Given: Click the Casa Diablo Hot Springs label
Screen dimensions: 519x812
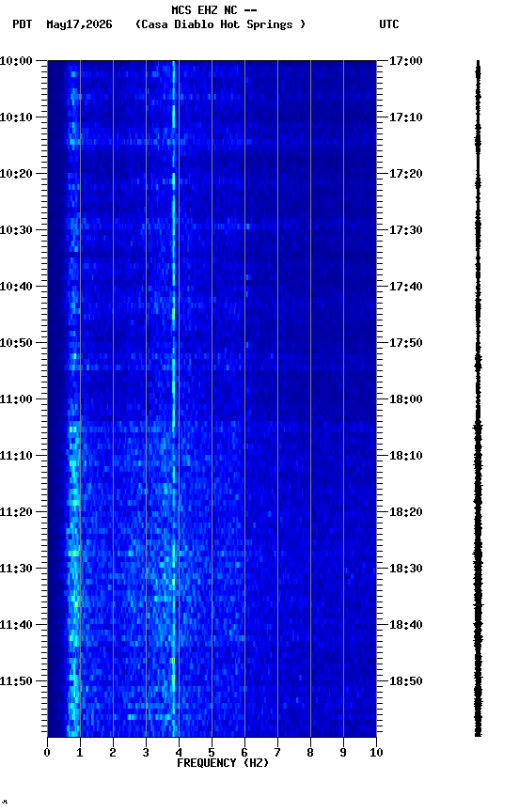Looking at the screenshot, I should point(221,24).
